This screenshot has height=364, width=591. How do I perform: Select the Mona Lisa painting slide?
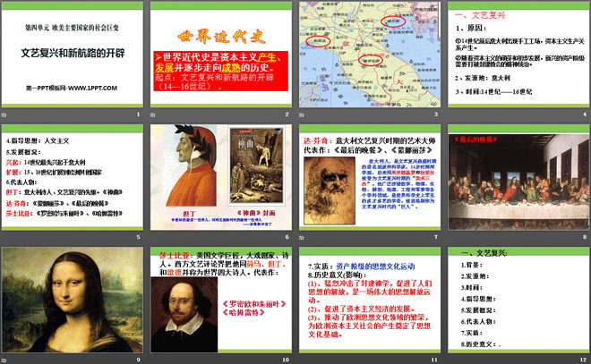point(73,300)
